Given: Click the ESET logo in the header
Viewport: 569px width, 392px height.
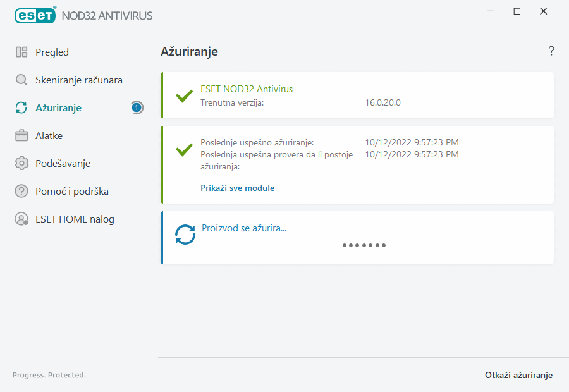Looking at the screenshot, I should tap(34, 15).
